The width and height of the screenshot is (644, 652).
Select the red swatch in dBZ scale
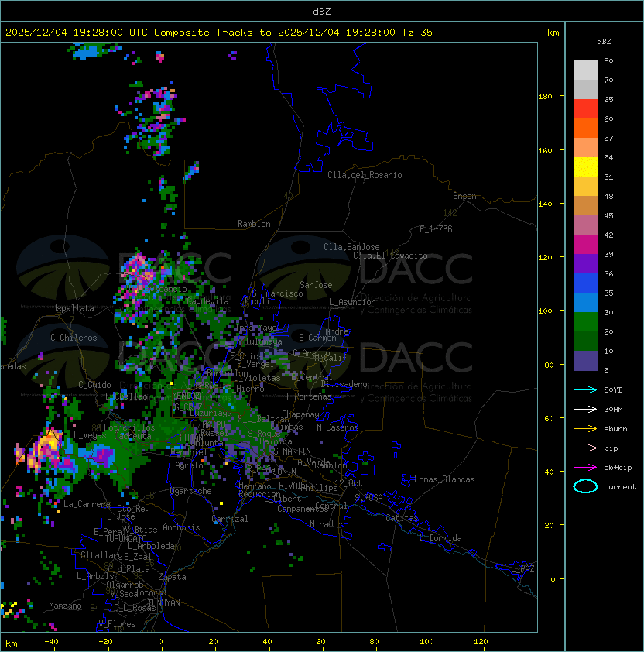[x=585, y=108]
